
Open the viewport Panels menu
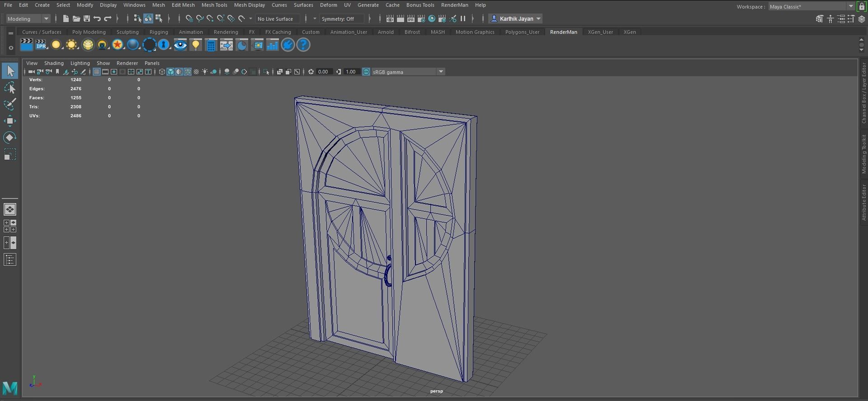[152, 63]
